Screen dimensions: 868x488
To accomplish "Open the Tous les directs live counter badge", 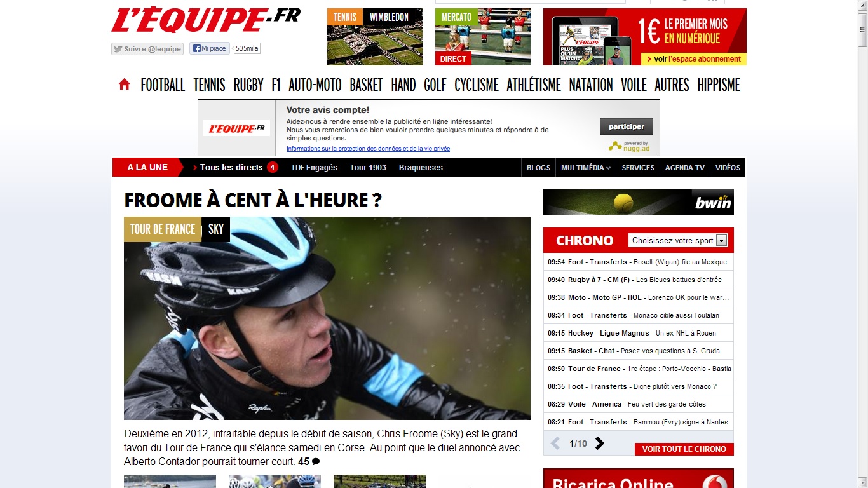I will point(273,167).
